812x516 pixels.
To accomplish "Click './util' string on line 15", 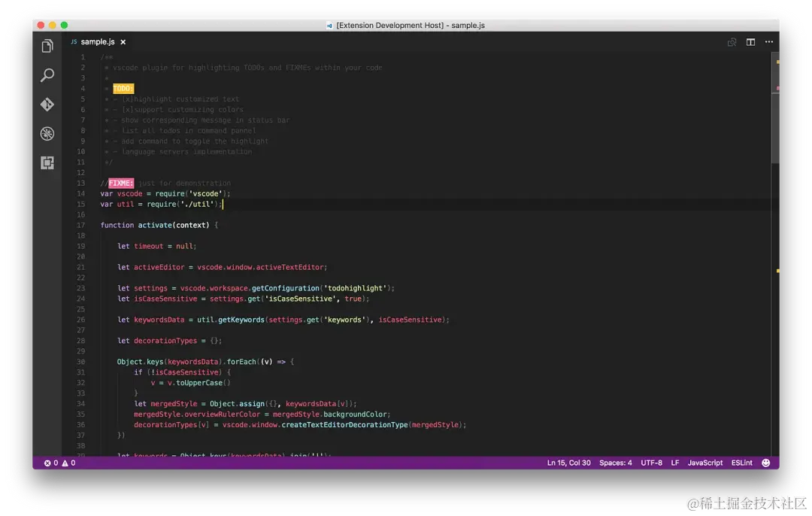I will (x=197, y=204).
